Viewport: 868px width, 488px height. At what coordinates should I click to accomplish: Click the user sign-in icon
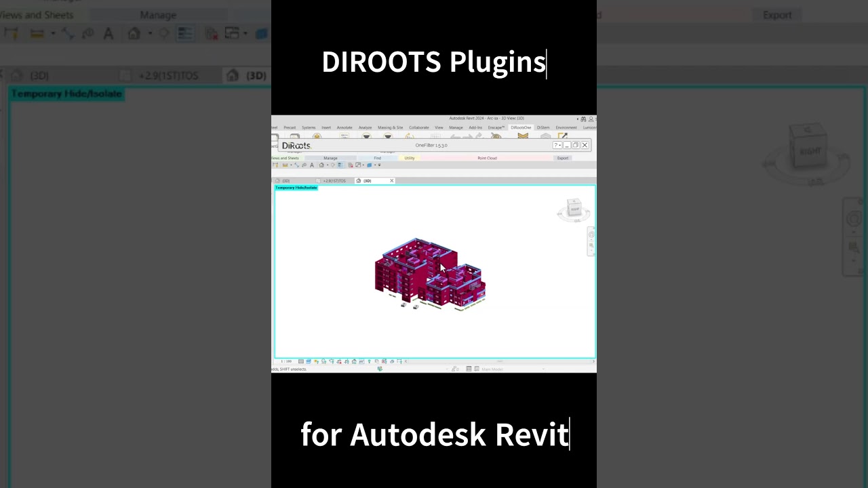point(591,119)
